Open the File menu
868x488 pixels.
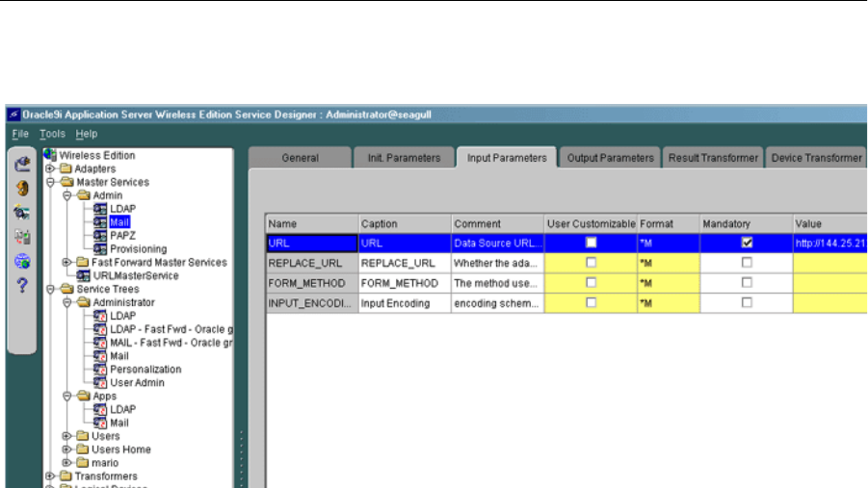click(x=20, y=134)
